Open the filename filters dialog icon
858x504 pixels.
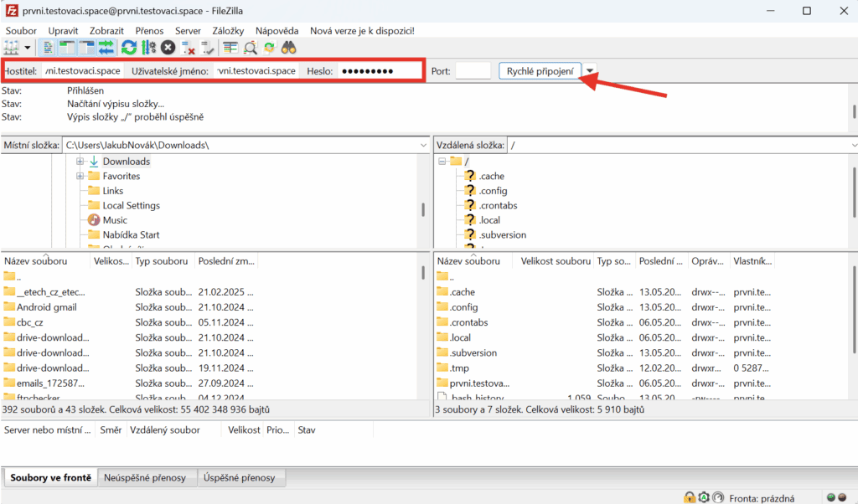click(x=230, y=48)
